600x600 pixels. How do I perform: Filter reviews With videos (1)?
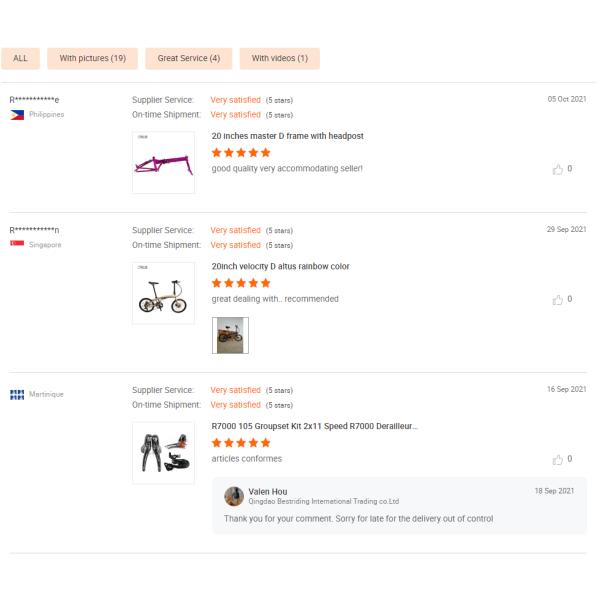(279, 58)
